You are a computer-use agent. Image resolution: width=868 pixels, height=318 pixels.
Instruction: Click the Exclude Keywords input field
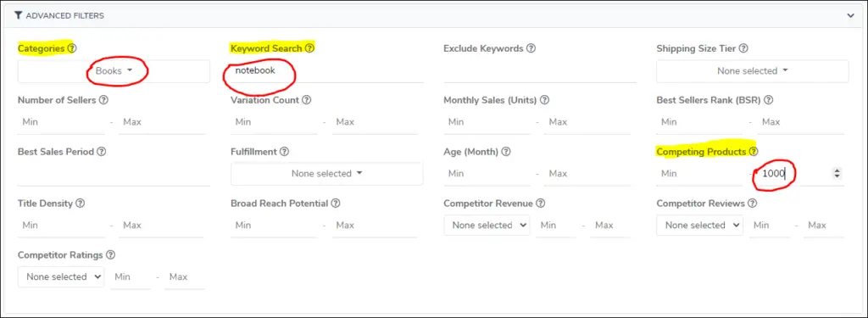click(540, 71)
